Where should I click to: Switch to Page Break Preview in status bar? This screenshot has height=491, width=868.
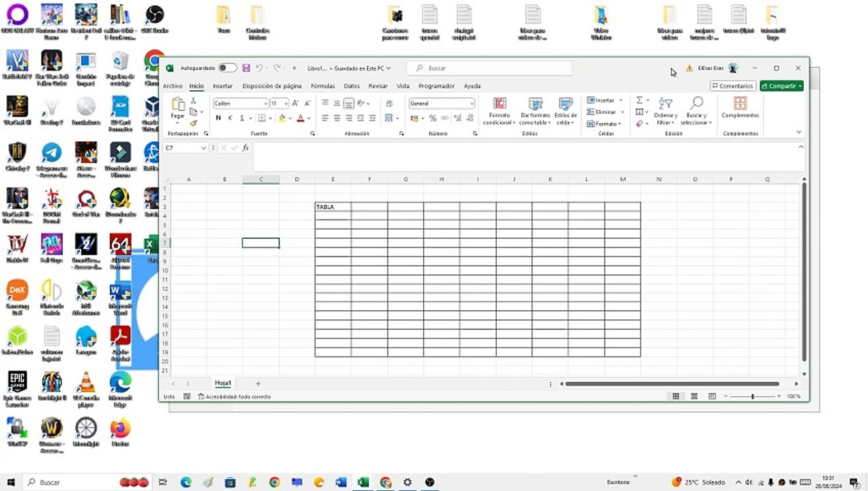(x=712, y=396)
